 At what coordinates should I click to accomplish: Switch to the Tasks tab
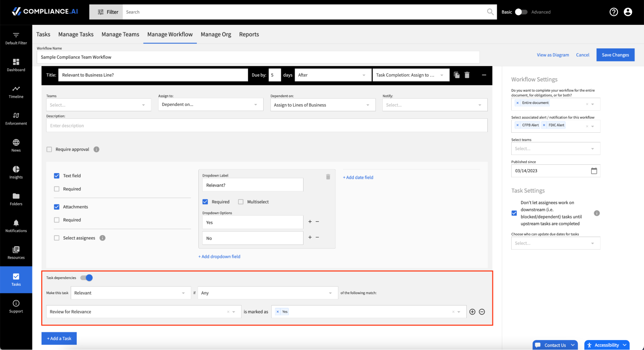pyautogui.click(x=43, y=34)
